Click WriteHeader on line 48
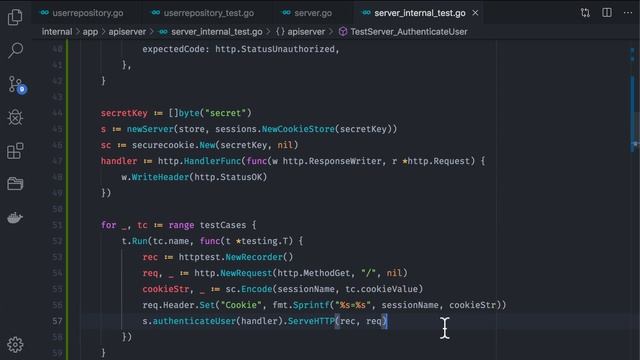The image size is (640, 360). click(160, 177)
